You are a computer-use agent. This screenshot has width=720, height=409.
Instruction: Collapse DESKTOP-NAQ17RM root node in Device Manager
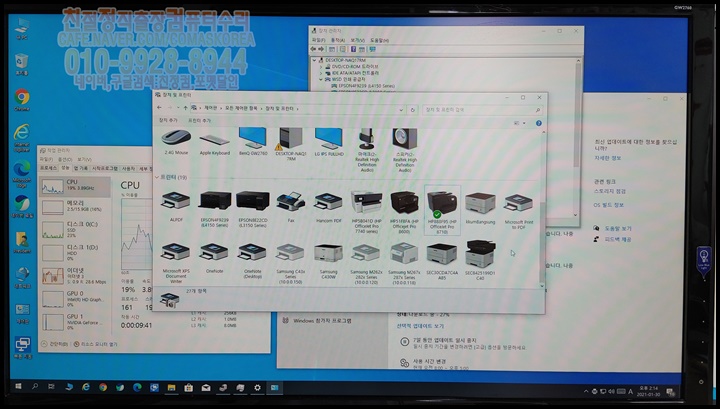click(315, 60)
